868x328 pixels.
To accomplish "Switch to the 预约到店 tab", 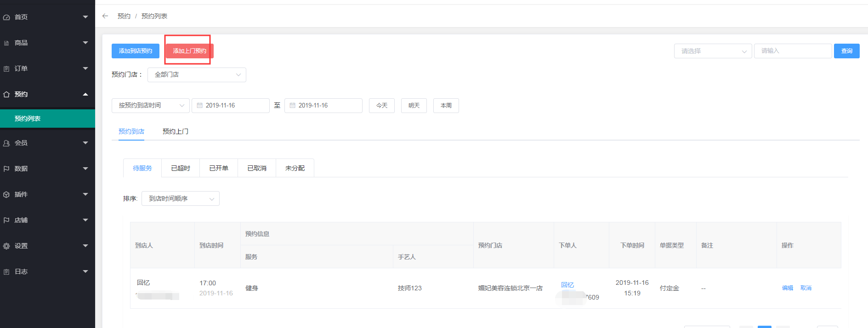I will tap(131, 131).
